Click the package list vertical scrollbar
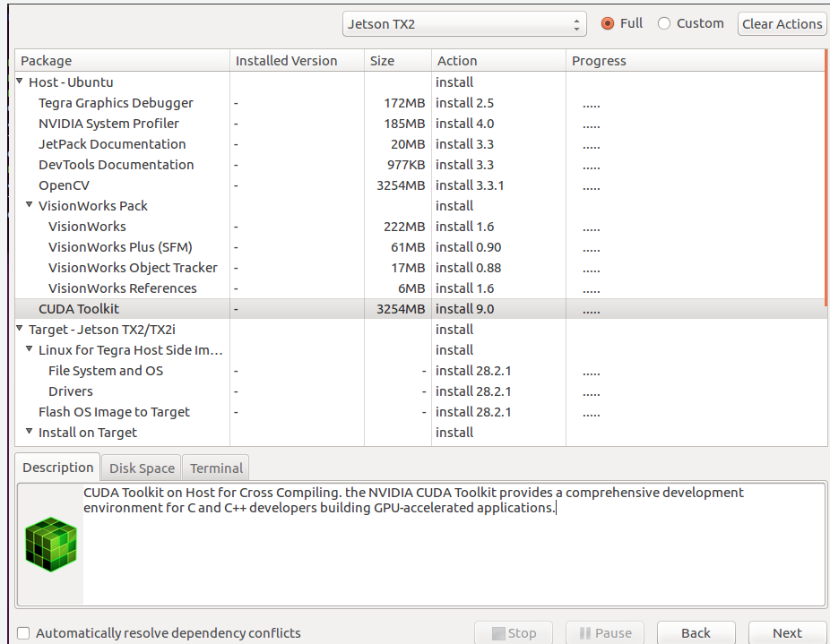This screenshot has width=830, height=644. tap(826, 178)
